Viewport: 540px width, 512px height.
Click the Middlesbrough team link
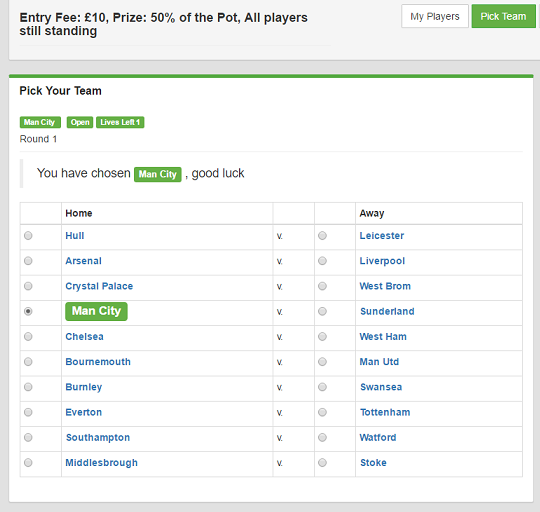point(102,463)
